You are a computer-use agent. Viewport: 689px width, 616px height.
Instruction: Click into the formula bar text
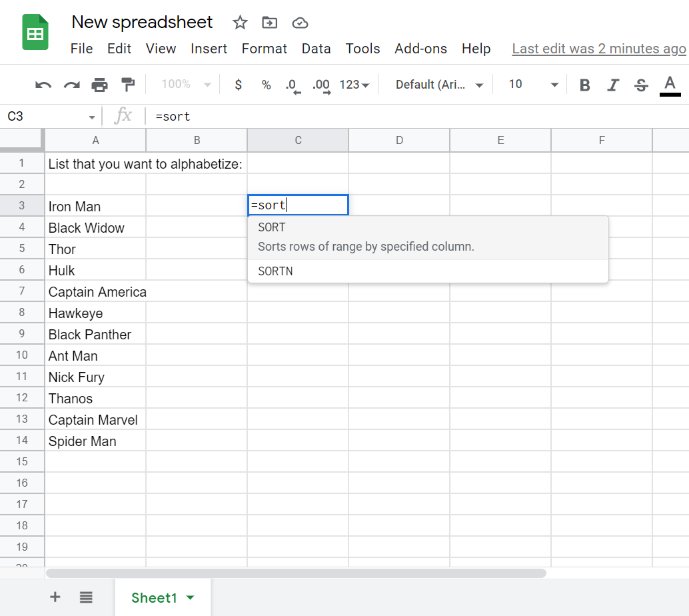click(x=173, y=117)
